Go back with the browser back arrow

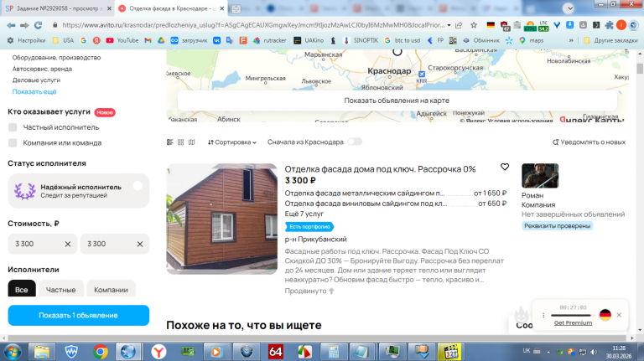pos(11,25)
